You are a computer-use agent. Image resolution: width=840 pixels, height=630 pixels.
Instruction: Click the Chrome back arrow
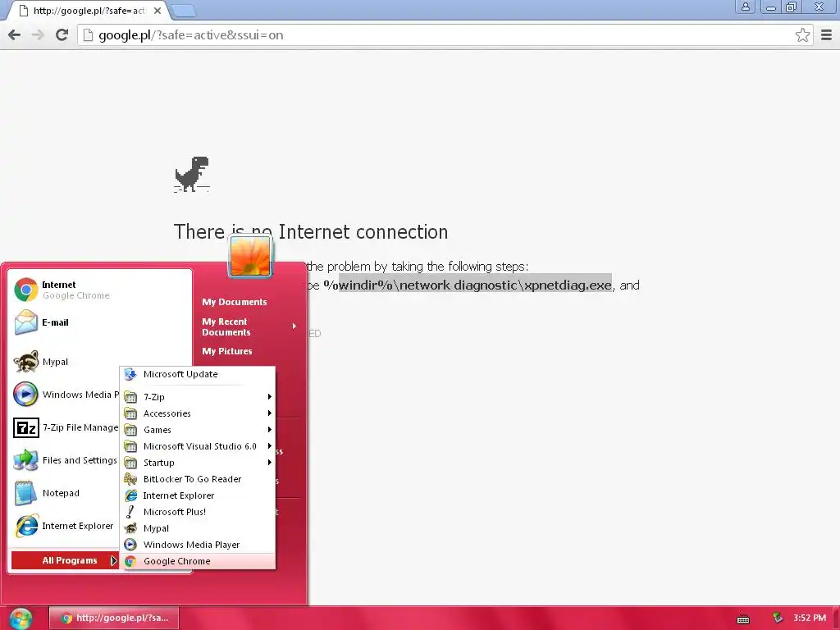15,34
